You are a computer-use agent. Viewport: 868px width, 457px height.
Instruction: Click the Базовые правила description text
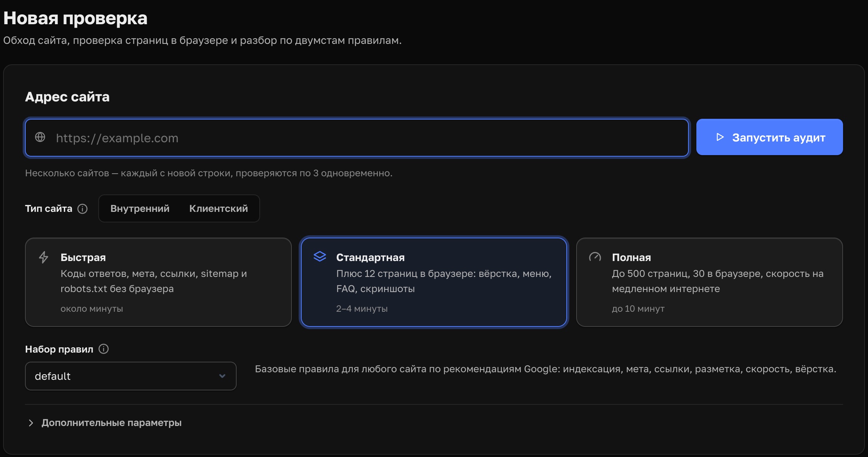[546, 369]
